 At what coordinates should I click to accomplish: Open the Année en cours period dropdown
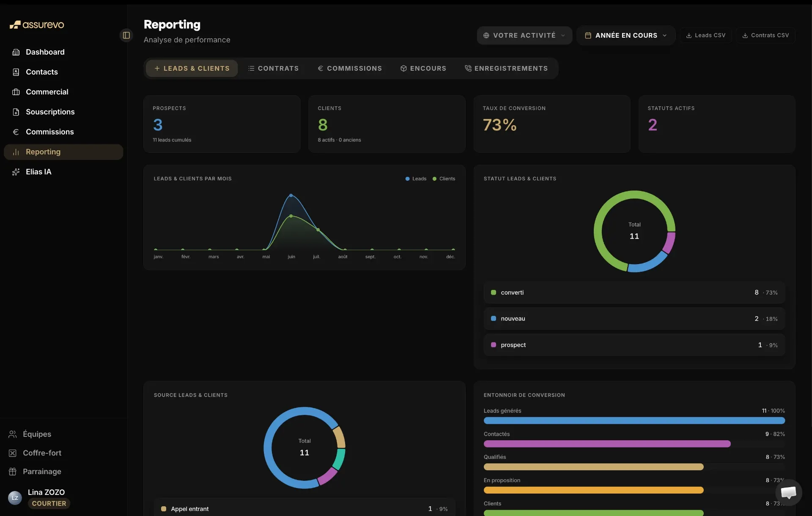click(x=626, y=36)
